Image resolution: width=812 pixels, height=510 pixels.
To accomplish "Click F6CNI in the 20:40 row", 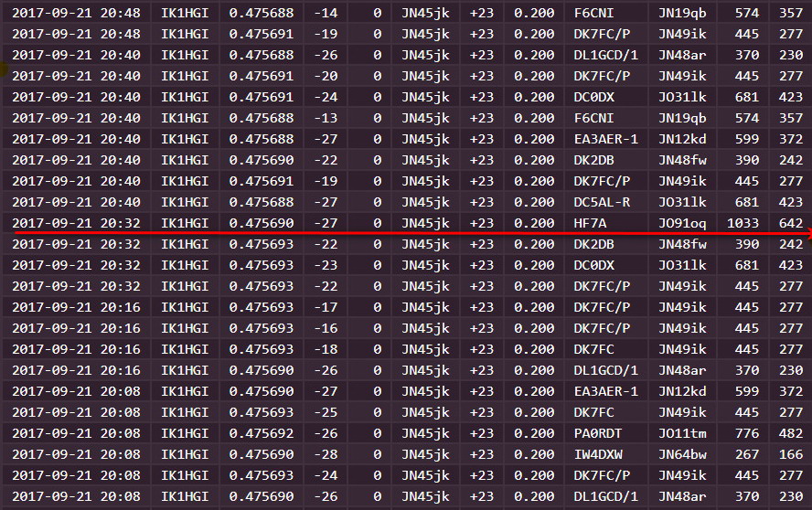I will (x=593, y=118).
